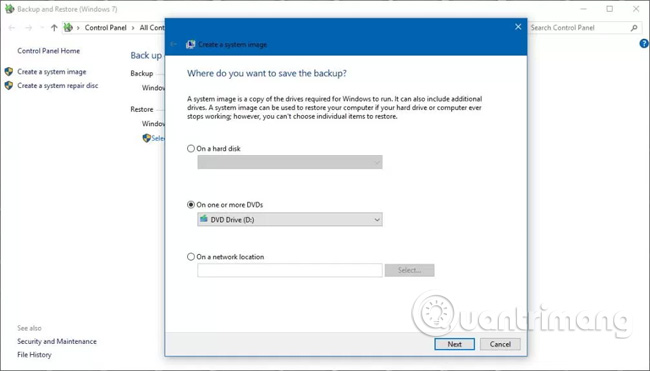
Task: Click the Select... network button
Action: click(x=410, y=270)
